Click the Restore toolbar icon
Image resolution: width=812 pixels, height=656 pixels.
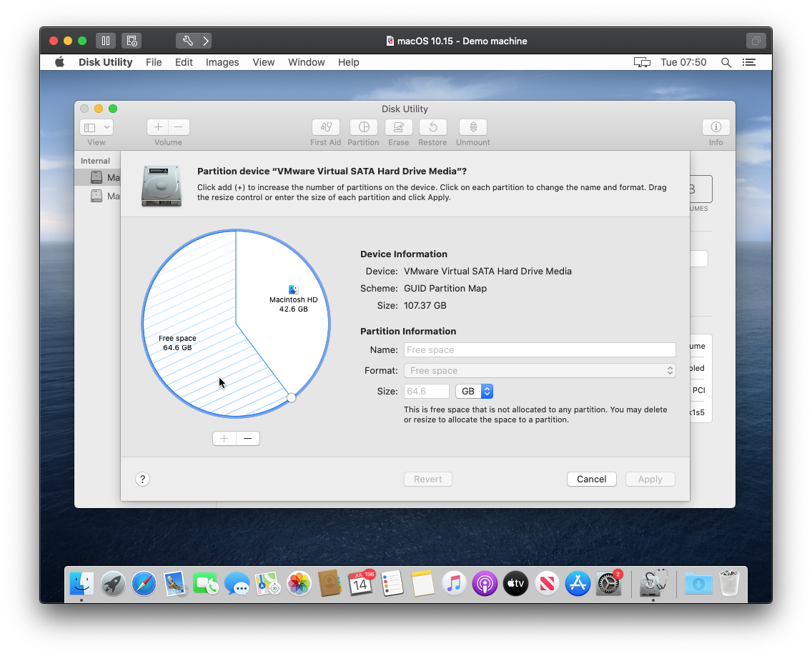[433, 127]
